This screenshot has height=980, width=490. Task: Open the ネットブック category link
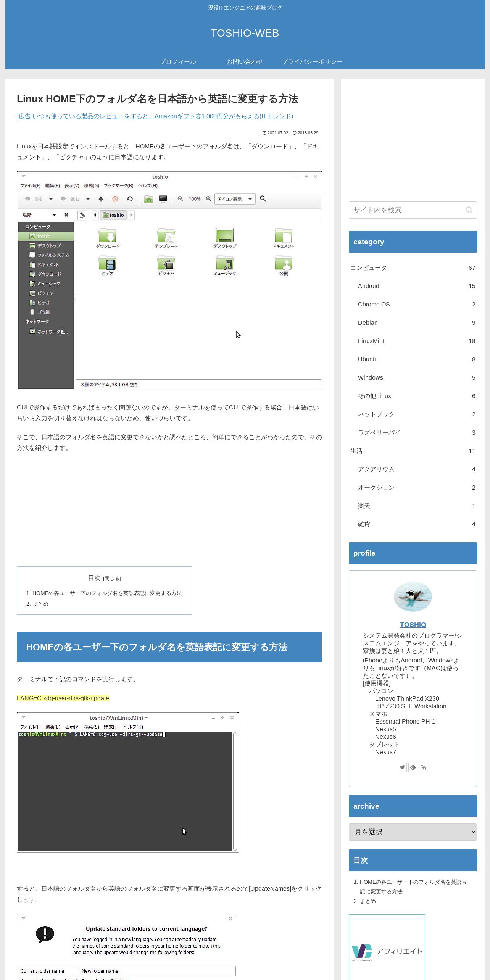[x=417, y=414]
